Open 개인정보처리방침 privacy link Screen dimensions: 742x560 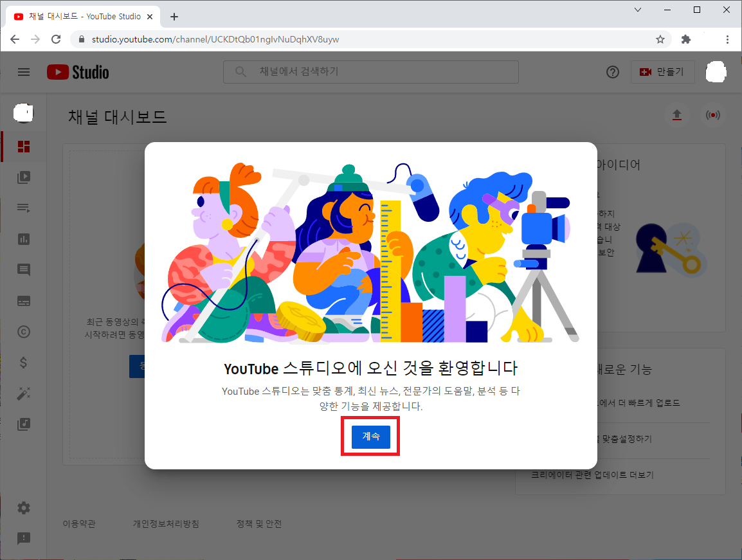coord(166,523)
